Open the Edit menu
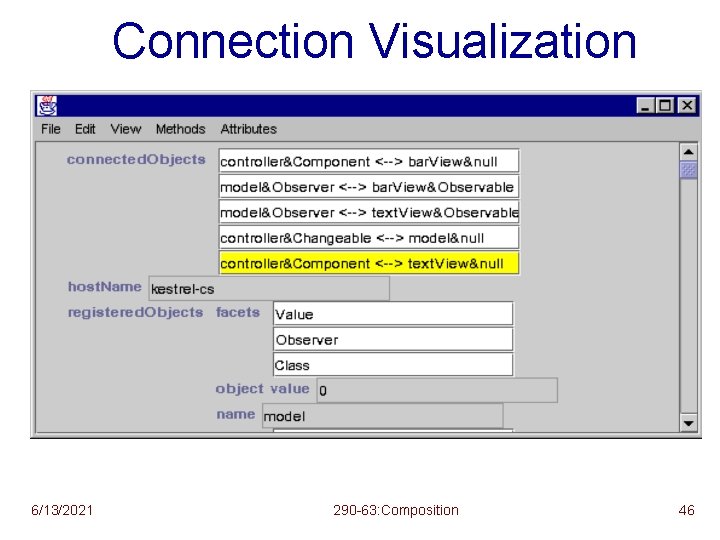 (x=85, y=129)
